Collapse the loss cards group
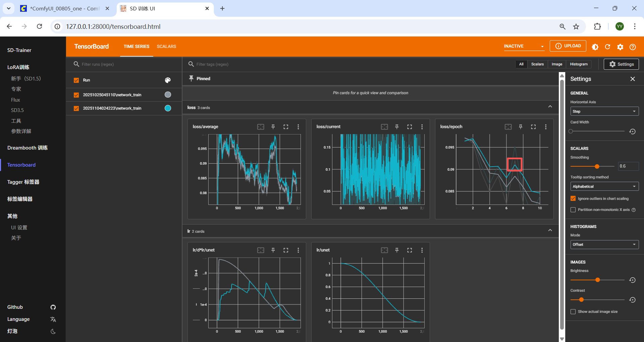Screen dimensions: 644x342 click(550, 107)
